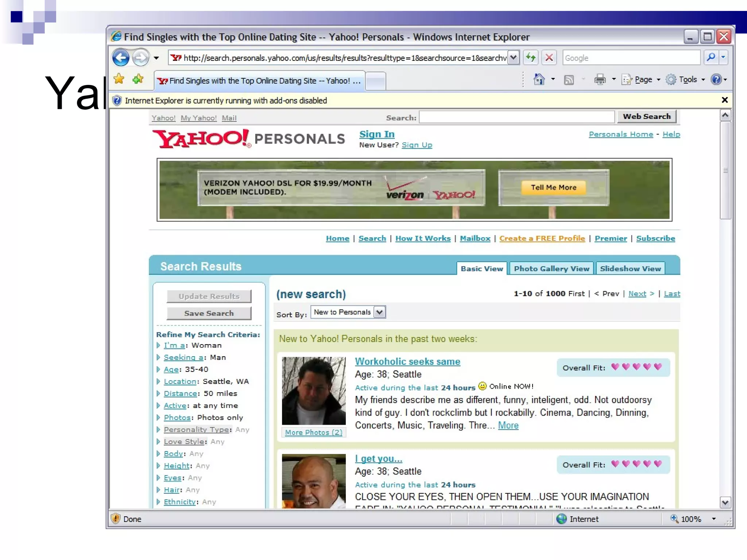This screenshot has width=747, height=560.
Task: Open the Workoholic seeks same profile
Action: pyautogui.click(x=407, y=361)
